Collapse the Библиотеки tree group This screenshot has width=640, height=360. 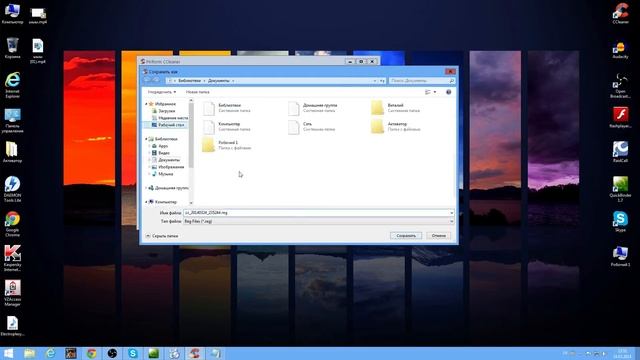click(x=146, y=139)
